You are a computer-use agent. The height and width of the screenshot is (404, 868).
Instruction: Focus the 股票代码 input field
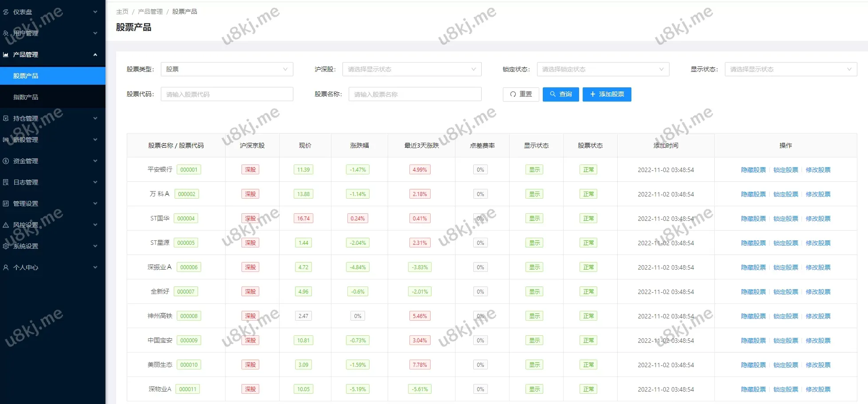pyautogui.click(x=226, y=94)
